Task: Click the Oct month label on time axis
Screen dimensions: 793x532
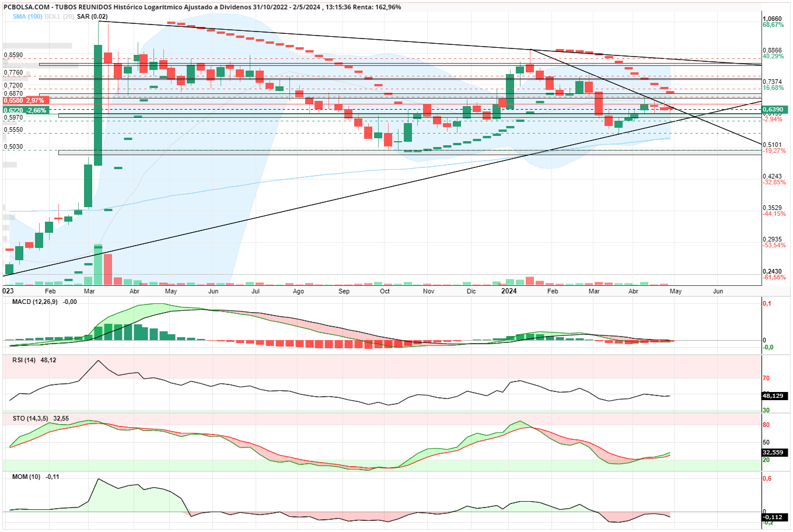Action: click(385, 291)
